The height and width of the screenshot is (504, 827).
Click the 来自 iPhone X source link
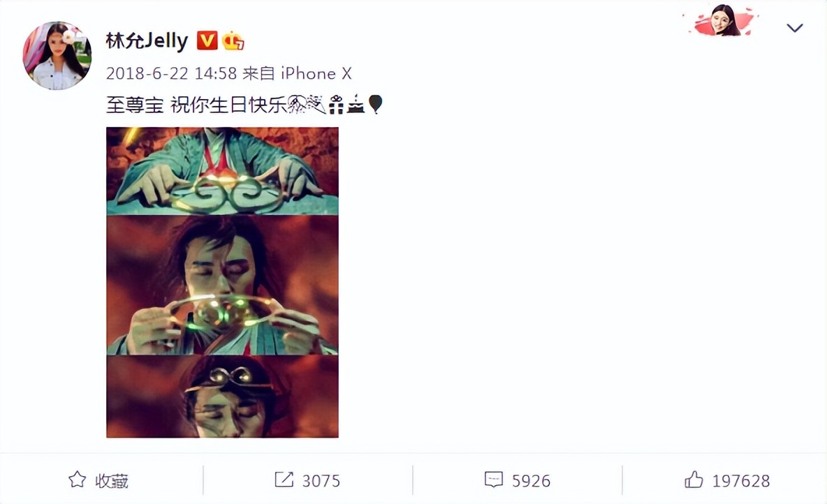[297, 73]
